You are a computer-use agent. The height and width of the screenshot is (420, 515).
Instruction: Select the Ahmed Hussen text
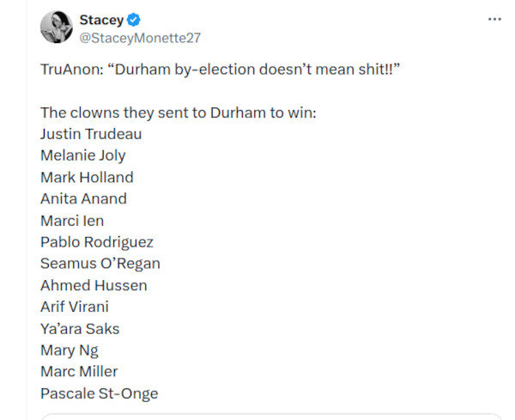[x=94, y=285]
